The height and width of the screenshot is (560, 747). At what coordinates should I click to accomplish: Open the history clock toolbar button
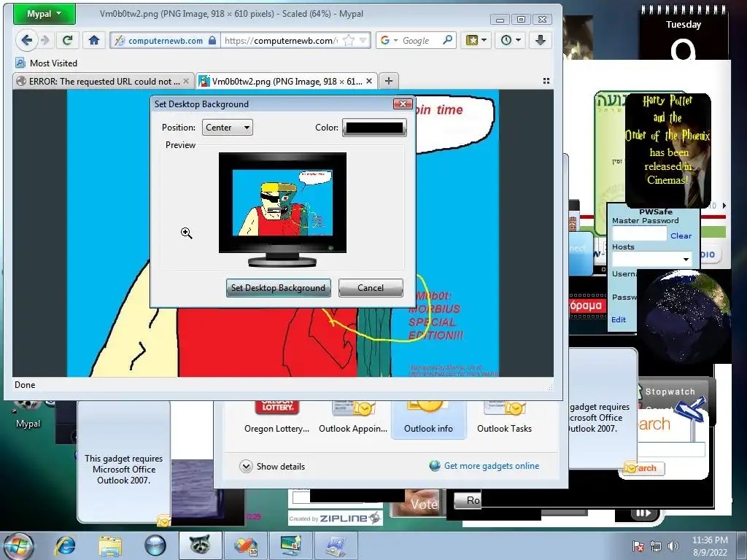click(510, 41)
